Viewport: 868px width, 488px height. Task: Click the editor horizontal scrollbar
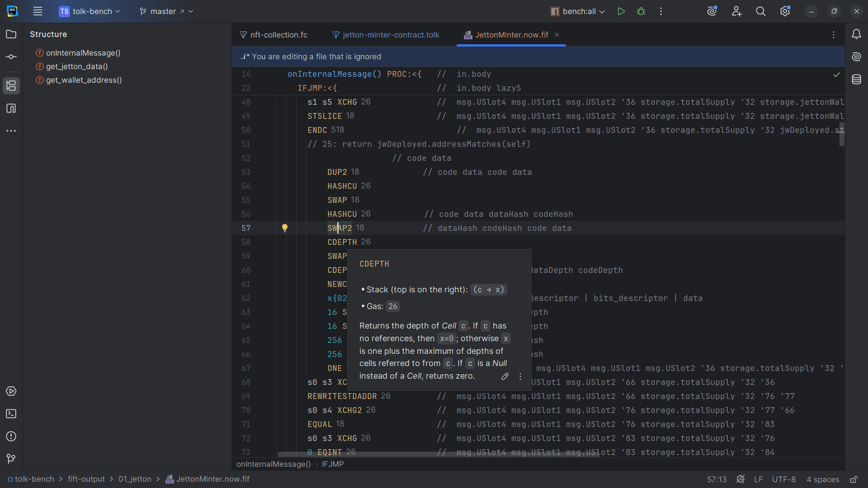(438, 454)
